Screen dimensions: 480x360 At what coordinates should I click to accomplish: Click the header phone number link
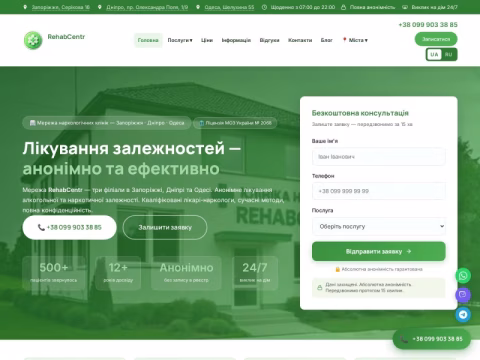coord(428,25)
